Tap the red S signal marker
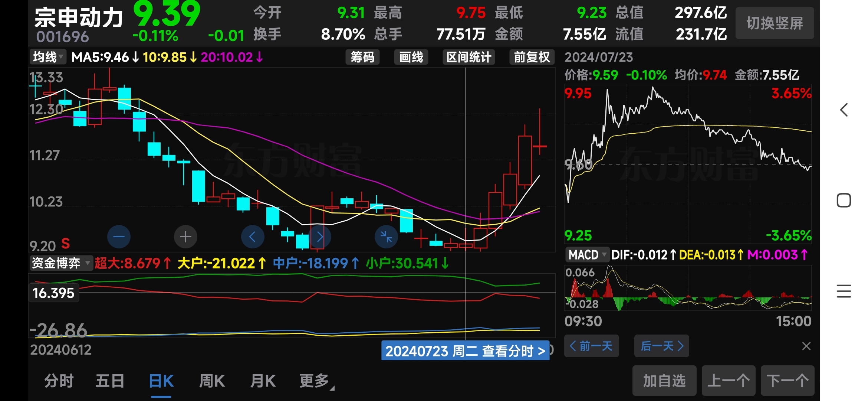 pyautogui.click(x=65, y=244)
